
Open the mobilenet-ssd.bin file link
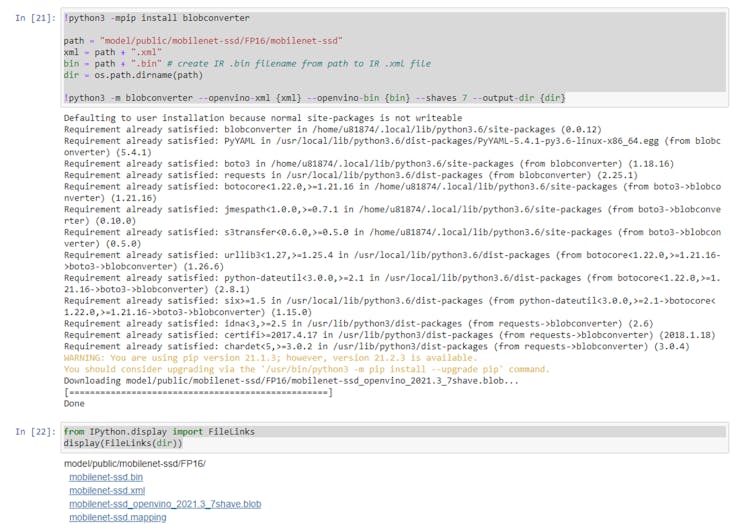(106, 477)
